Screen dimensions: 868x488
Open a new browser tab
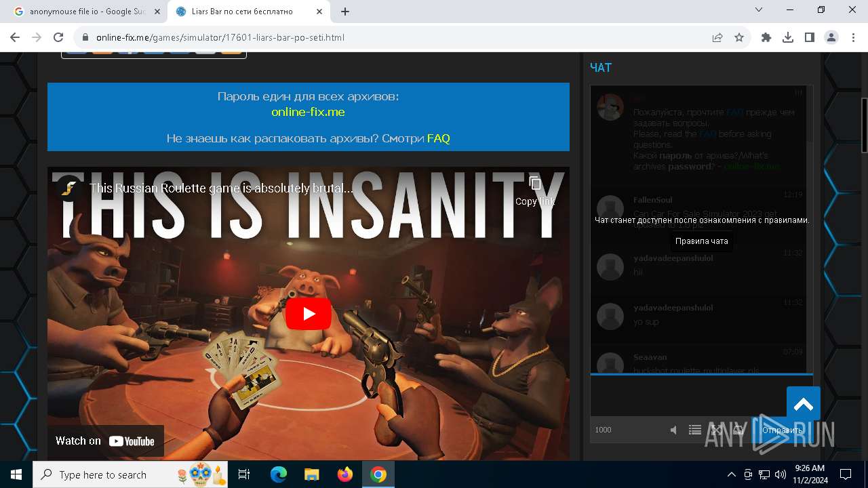pos(345,12)
